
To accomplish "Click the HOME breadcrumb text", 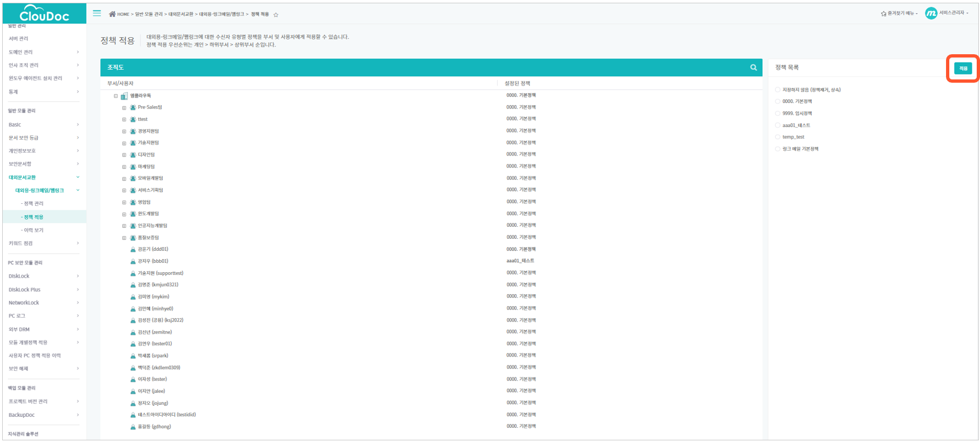I will (x=123, y=14).
